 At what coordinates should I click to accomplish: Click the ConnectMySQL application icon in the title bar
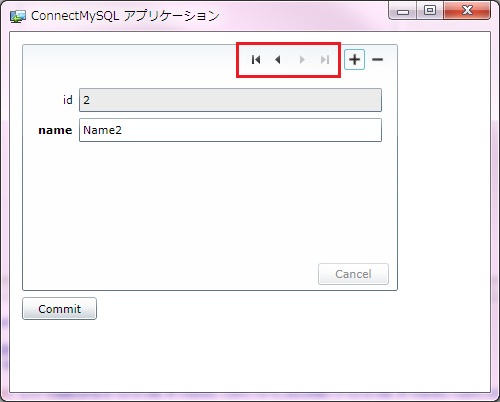point(18,16)
